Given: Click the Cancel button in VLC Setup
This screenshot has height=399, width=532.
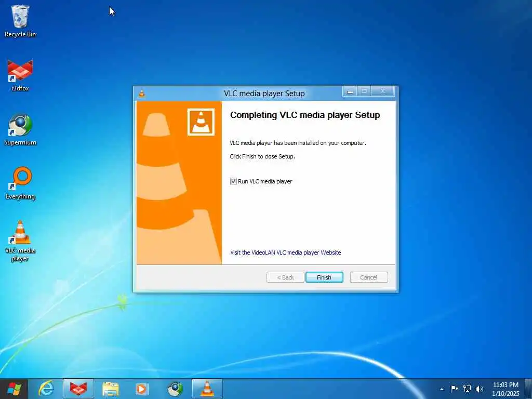Looking at the screenshot, I should tap(368, 277).
